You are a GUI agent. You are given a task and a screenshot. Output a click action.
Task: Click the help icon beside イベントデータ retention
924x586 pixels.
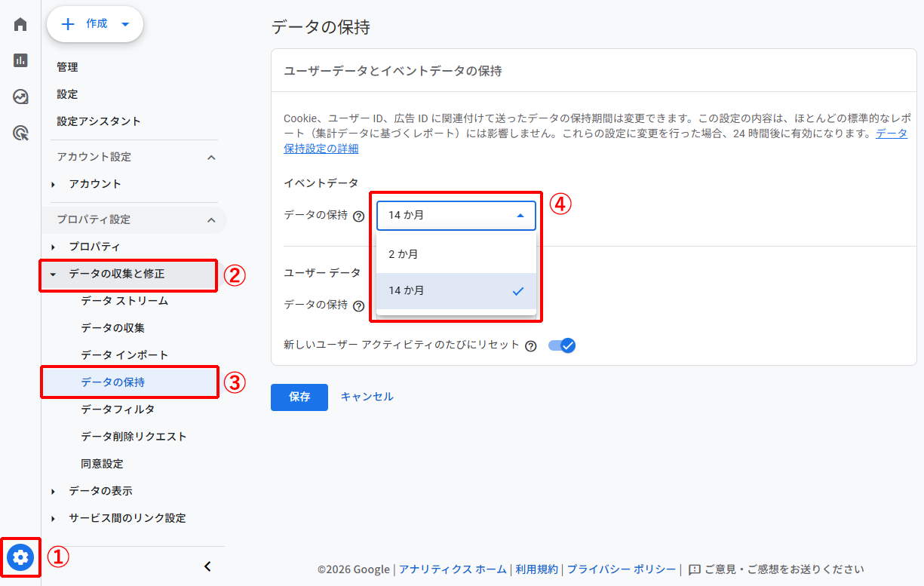point(358,215)
